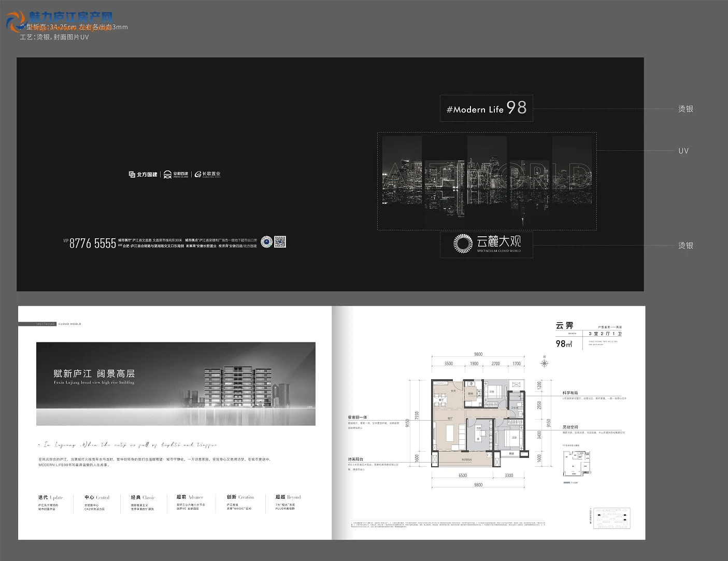Click the night city skyline cover image
This screenshot has height=561, width=728.
(x=487, y=180)
